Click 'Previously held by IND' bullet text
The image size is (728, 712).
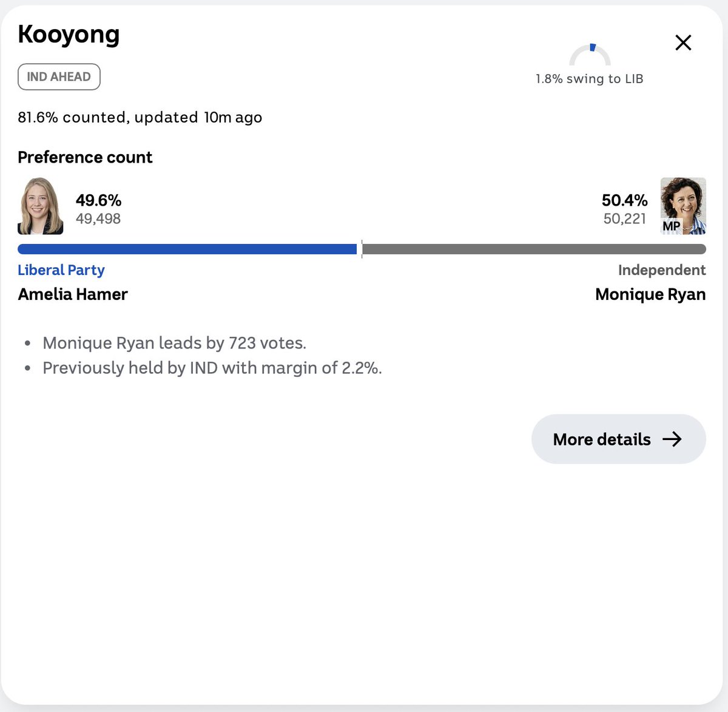(212, 368)
